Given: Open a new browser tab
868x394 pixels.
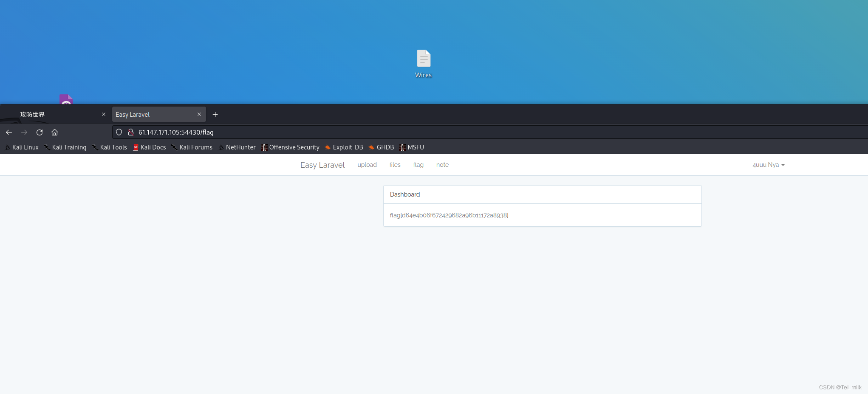Looking at the screenshot, I should click(215, 115).
